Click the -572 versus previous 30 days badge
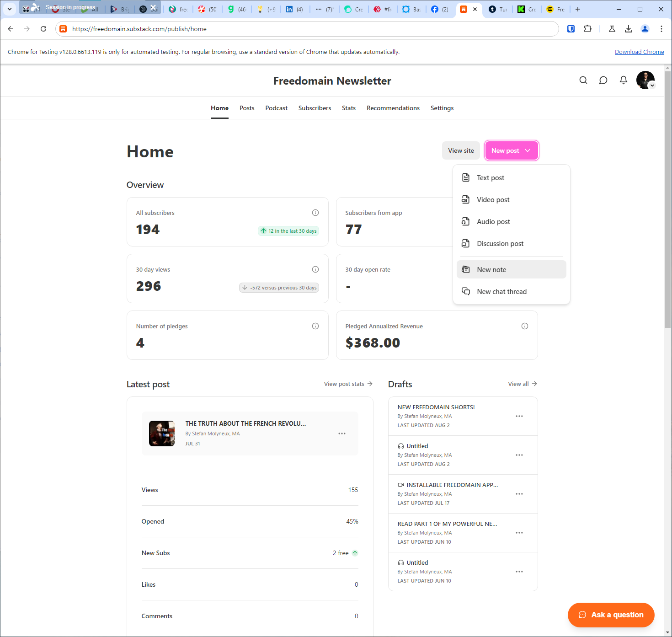 point(279,288)
